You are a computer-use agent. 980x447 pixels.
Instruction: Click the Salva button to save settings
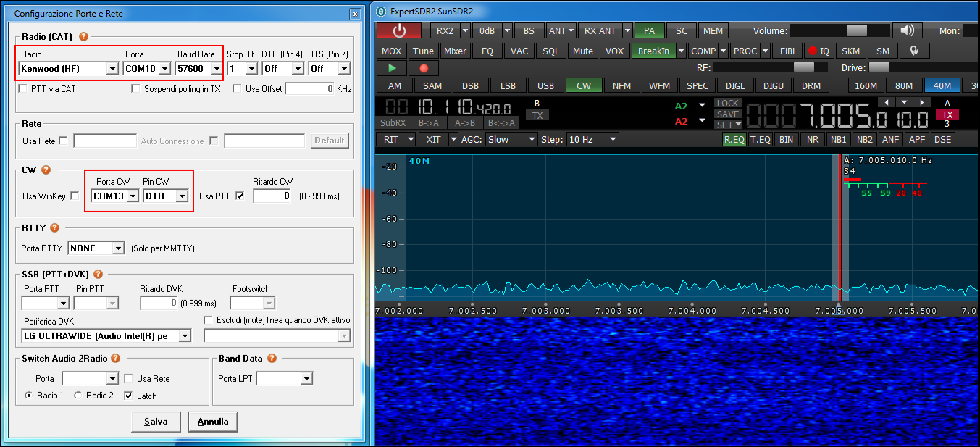156,421
